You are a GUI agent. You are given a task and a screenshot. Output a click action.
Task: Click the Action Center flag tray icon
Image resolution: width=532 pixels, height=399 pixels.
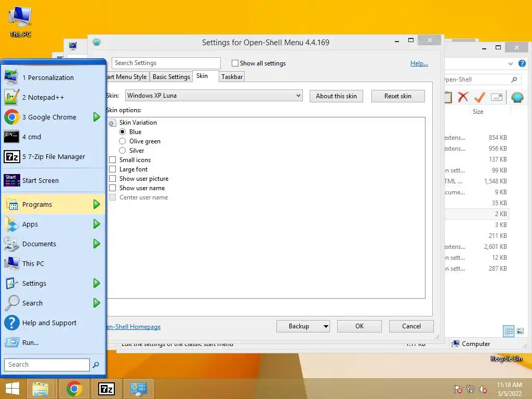tap(458, 389)
